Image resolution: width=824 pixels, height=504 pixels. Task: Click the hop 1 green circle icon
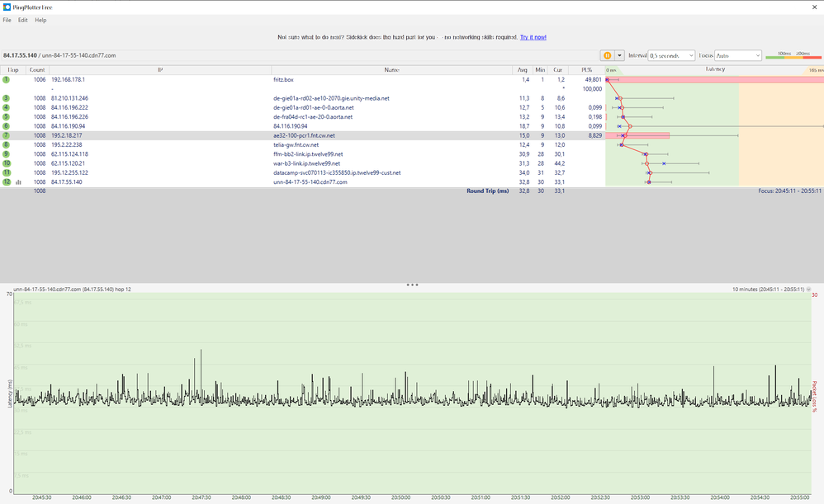[6, 79]
